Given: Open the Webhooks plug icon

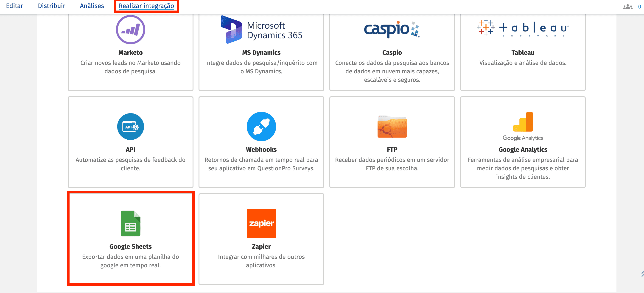Looking at the screenshot, I should point(261,127).
